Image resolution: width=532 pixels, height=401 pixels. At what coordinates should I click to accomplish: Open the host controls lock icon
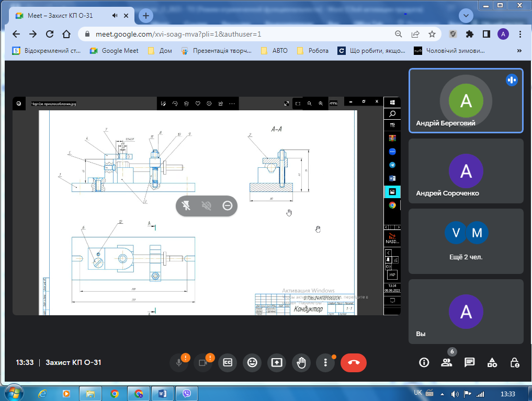pyautogui.click(x=515, y=363)
